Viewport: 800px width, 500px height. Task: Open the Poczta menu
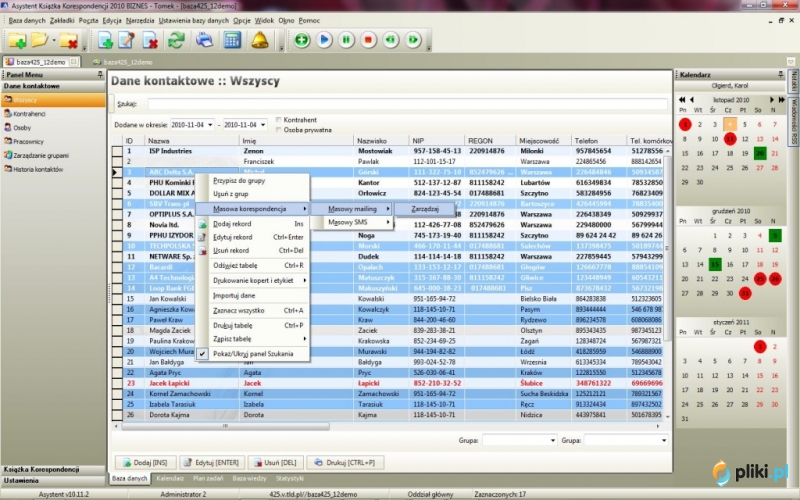click(88, 20)
